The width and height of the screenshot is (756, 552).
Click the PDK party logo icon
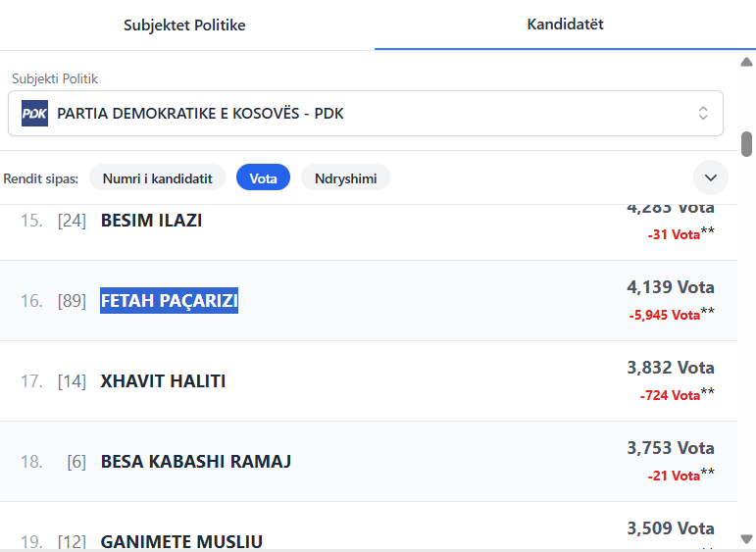[34, 113]
